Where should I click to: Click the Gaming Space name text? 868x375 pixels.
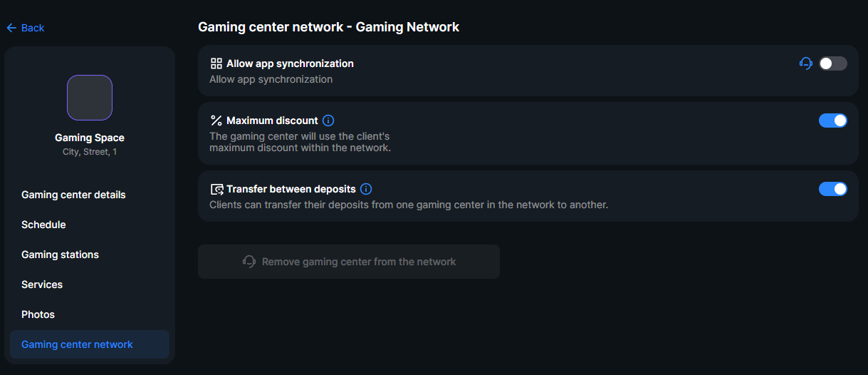[90, 138]
